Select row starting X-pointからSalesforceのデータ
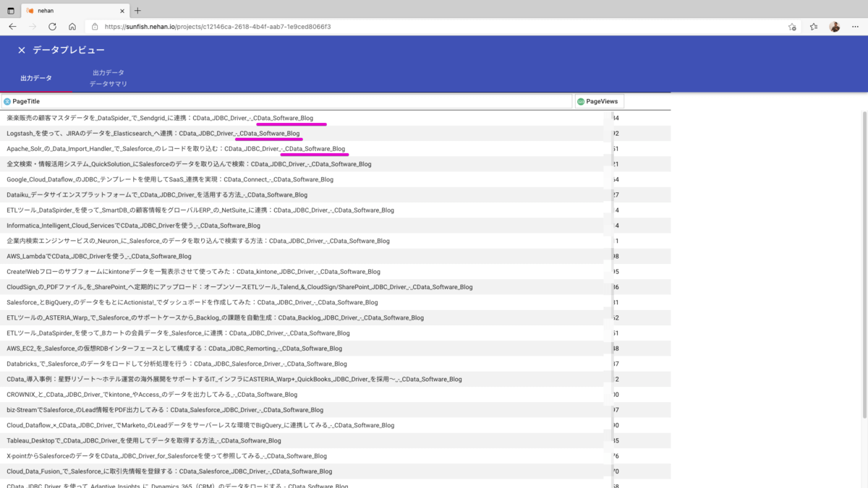This screenshot has width=868, height=488. coord(336,456)
